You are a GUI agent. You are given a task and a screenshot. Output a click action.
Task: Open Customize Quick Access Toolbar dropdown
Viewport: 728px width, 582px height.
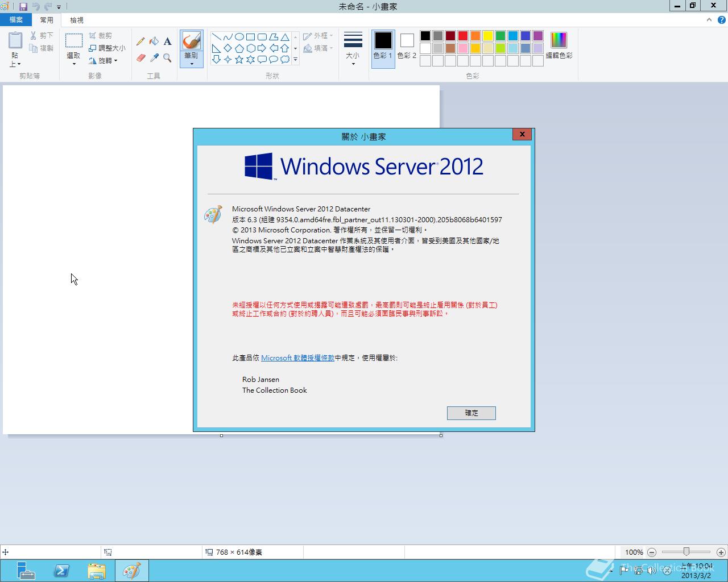coord(59,7)
